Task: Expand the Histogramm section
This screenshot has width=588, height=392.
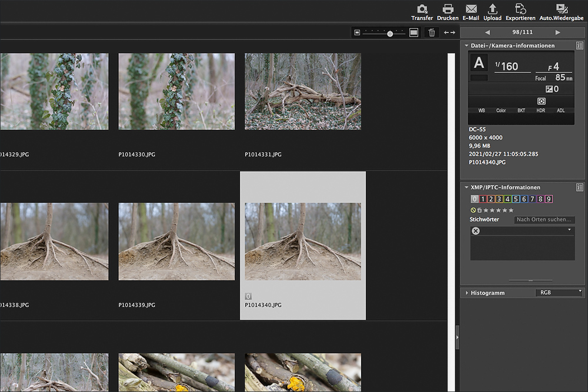Action: click(x=466, y=293)
